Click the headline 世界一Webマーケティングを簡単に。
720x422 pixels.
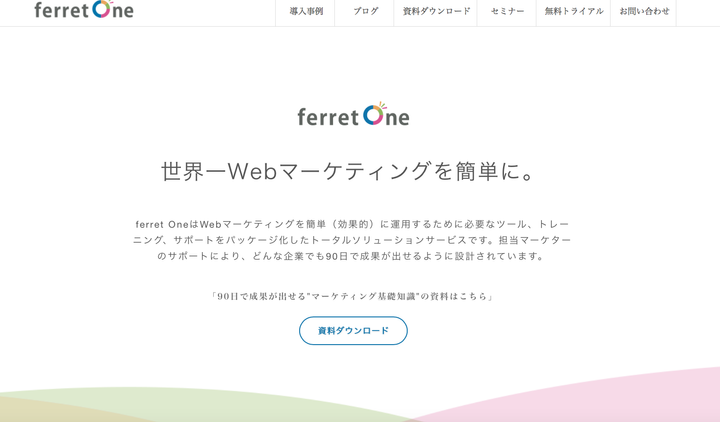coord(352,171)
